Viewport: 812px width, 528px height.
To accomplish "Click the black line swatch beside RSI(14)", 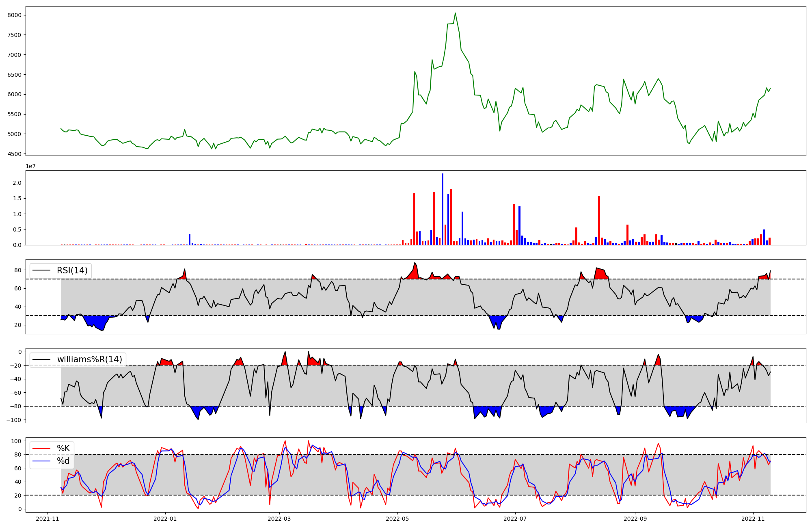I will [x=42, y=270].
